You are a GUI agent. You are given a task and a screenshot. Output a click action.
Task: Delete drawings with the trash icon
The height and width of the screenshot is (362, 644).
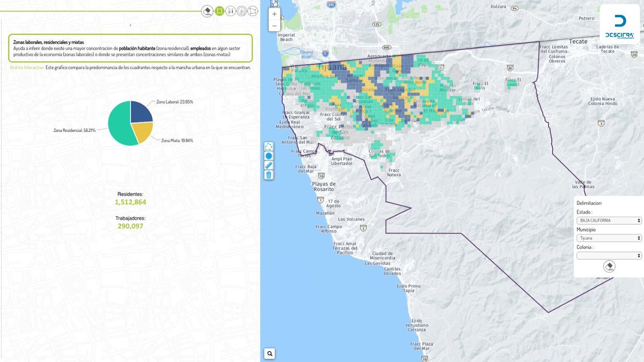click(269, 175)
